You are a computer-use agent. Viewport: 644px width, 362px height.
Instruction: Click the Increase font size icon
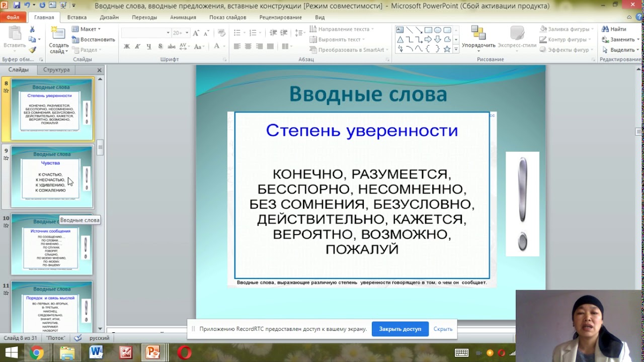(x=196, y=33)
